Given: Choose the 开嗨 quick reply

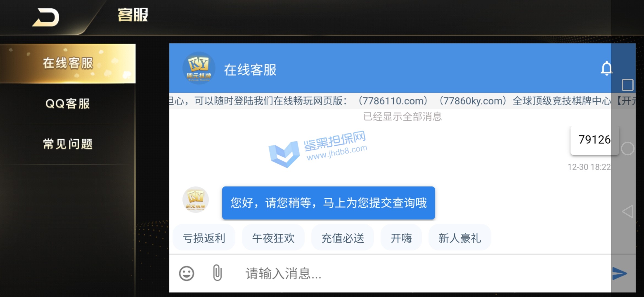Looking at the screenshot, I should (401, 238).
